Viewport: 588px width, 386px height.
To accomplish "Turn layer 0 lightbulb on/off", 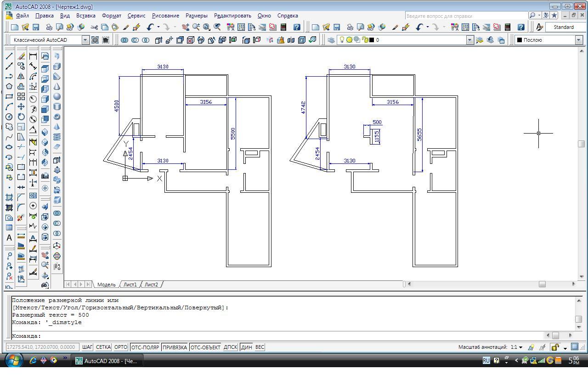I will click(x=342, y=40).
